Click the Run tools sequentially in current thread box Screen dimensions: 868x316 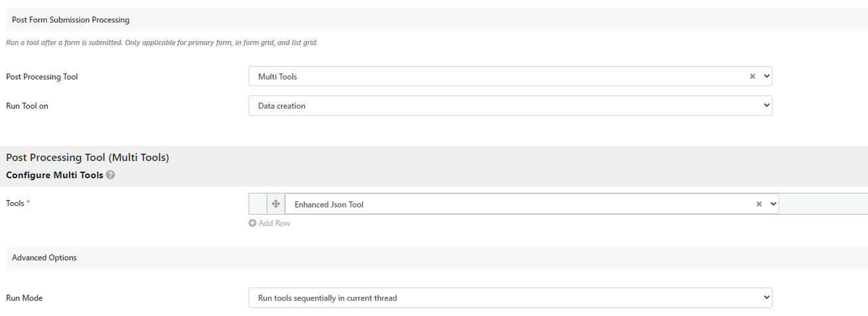click(x=511, y=297)
